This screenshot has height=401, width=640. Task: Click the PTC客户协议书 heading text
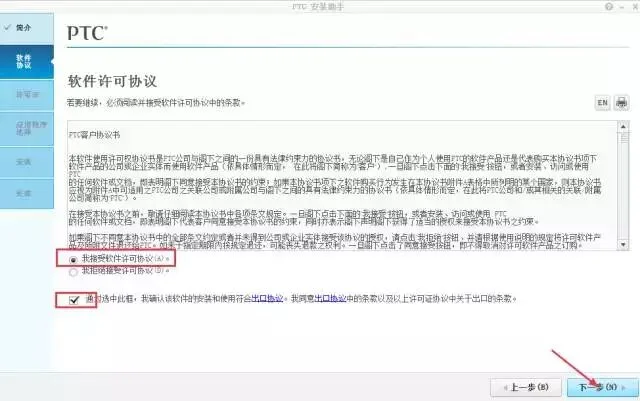[94, 135]
